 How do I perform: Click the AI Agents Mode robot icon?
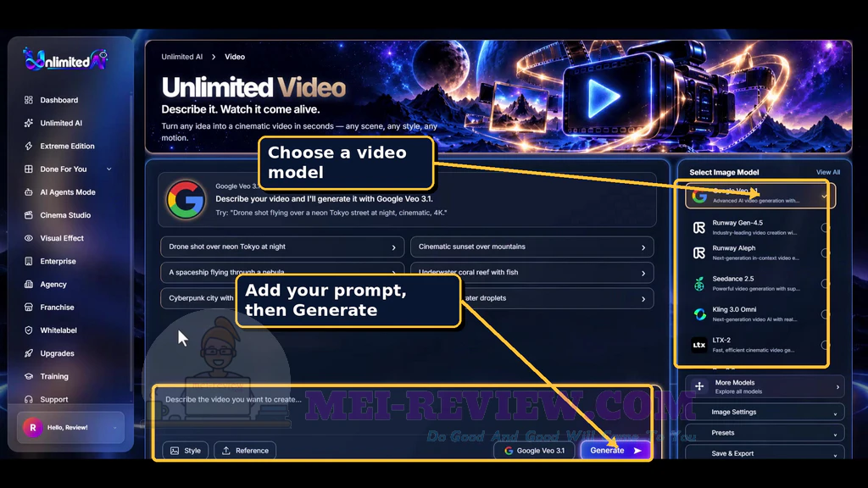(29, 192)
